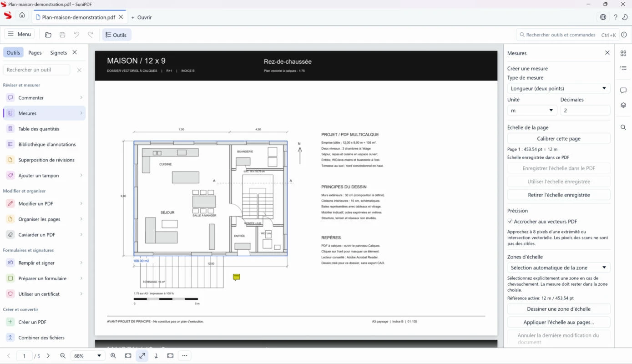Image resolution: width=632 pixels, height=364 pixels.
Task: Click the fit page diagonal arrows icon
Action: [142, 356]
